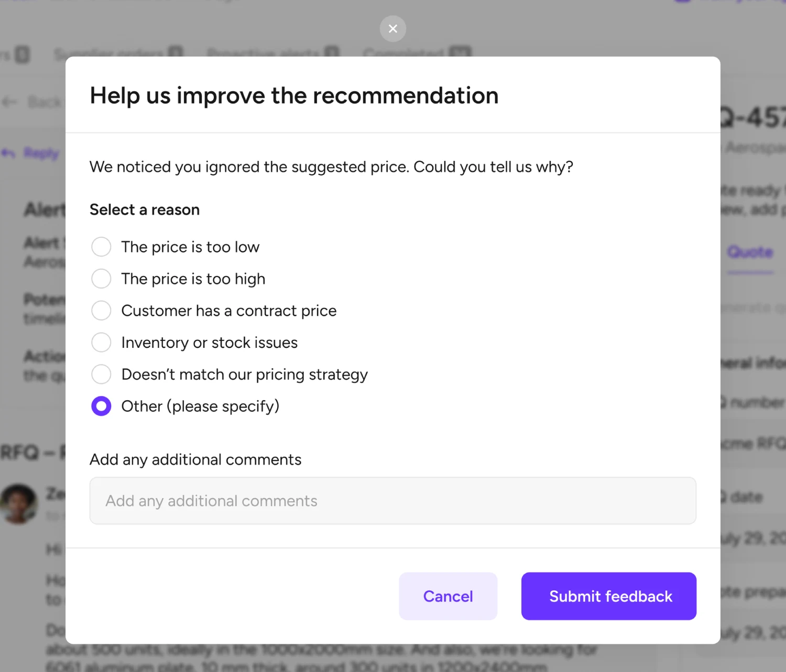Click the selected "Other (please specify)" radio
The width and height of the screenshot is (786, 672).
coord(101,406)
